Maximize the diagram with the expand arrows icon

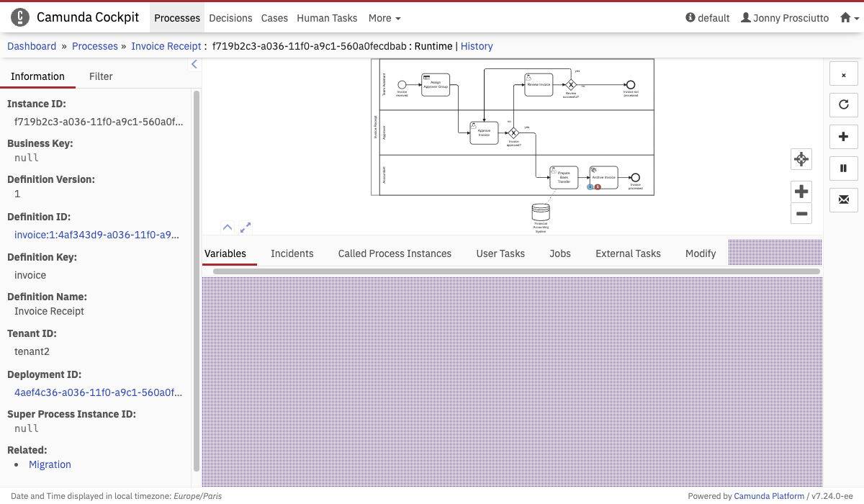coord(246,228)
